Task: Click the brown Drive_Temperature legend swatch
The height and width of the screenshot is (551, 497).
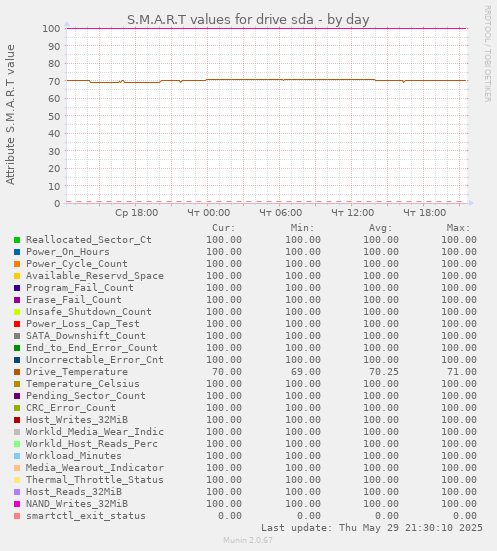Action: point(17,372)
